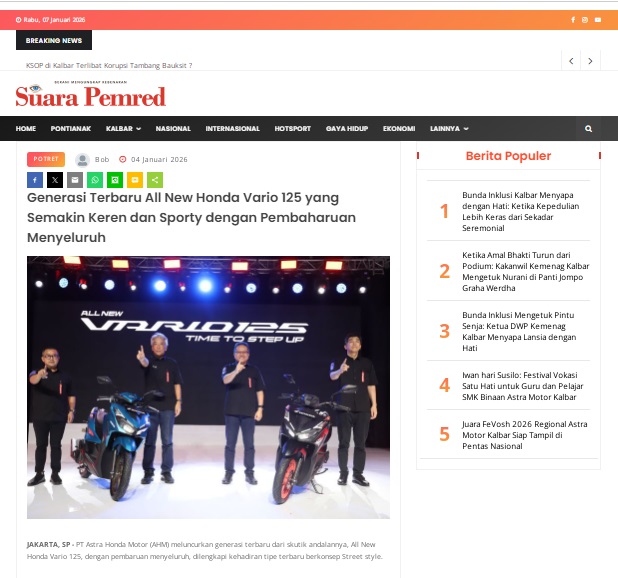
Task: Open Instagram page from top bar
Action: (585, 19)
